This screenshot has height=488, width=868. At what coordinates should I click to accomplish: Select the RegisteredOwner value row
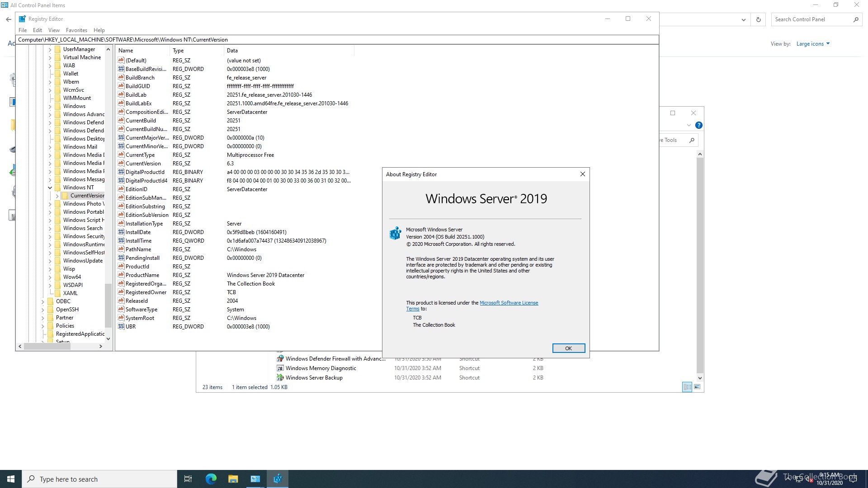(x=235, y=292)
